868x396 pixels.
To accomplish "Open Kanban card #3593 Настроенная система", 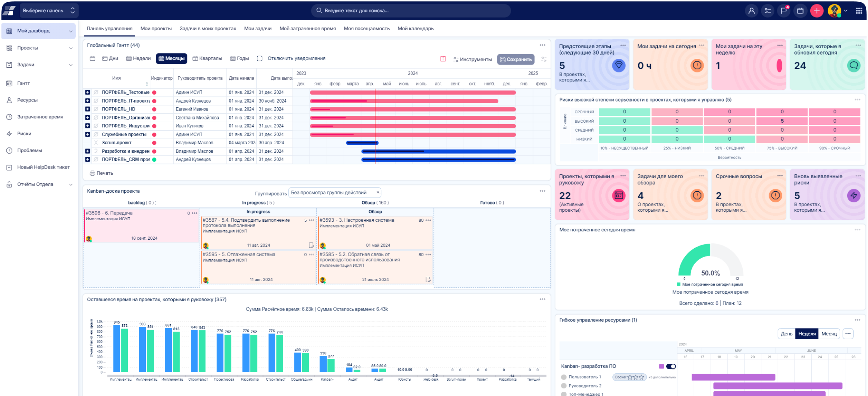I will (375, 233).
